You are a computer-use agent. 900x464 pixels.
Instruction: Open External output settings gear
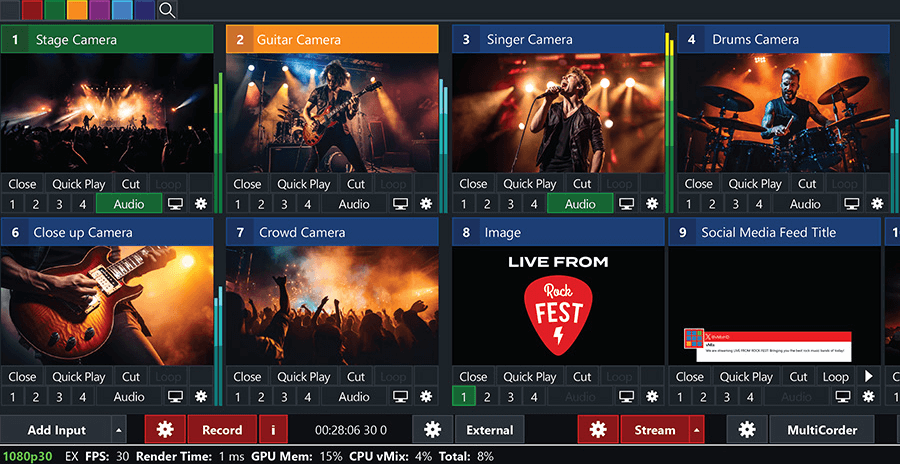coord(433,430)
